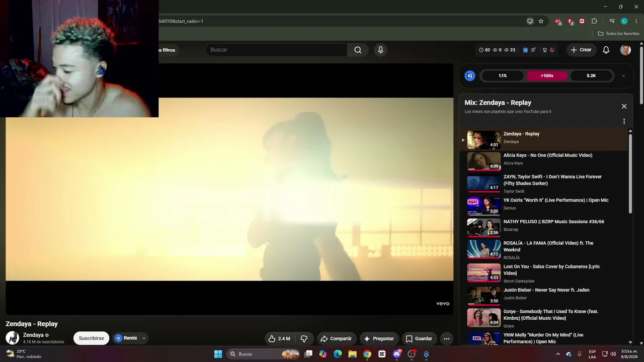Play Lost On You Salsa Cover
This screenshot has width=644, height=362.
coord(544,274)
